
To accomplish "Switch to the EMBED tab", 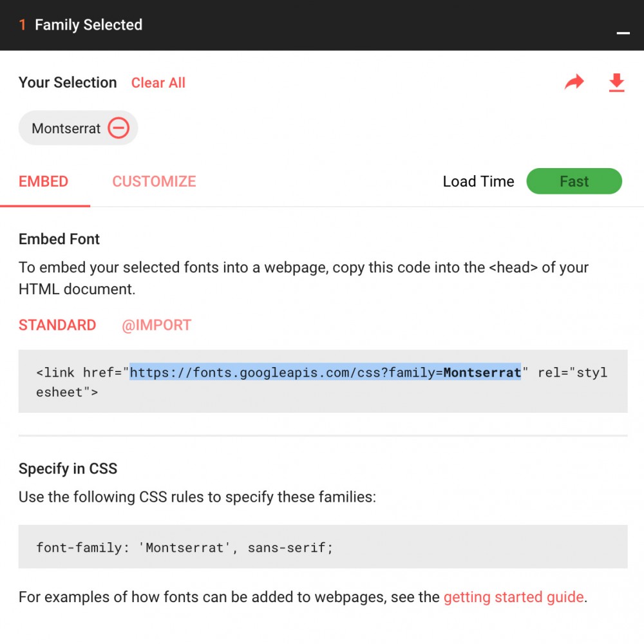I will pyautogui.click(x=44, y=182).
